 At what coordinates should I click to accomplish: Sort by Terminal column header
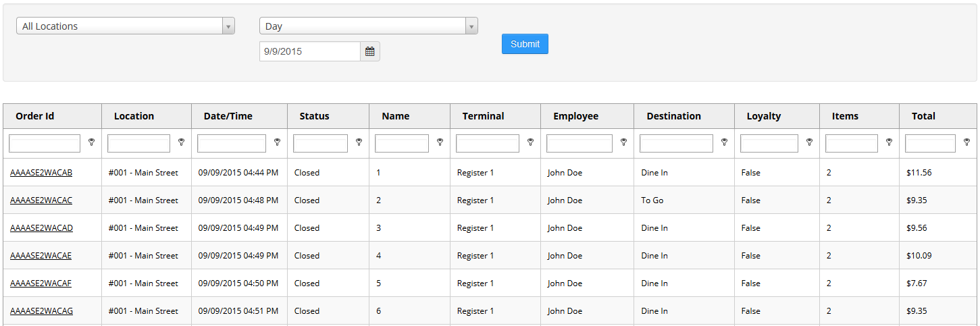tap(496, 116)
